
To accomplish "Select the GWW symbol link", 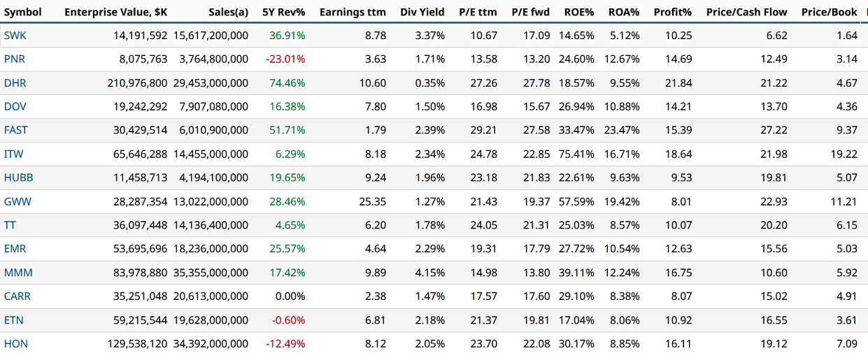I will coord(17,201).
